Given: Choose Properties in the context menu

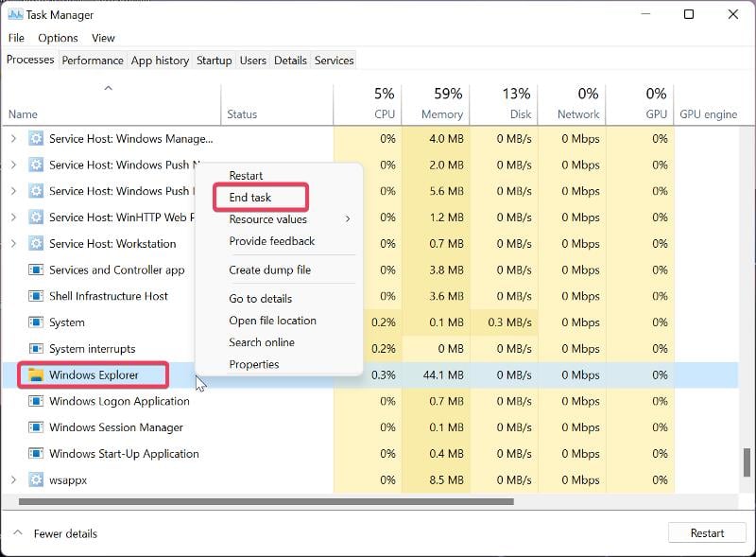Looking at the screenshot, I should click(254, 364).
